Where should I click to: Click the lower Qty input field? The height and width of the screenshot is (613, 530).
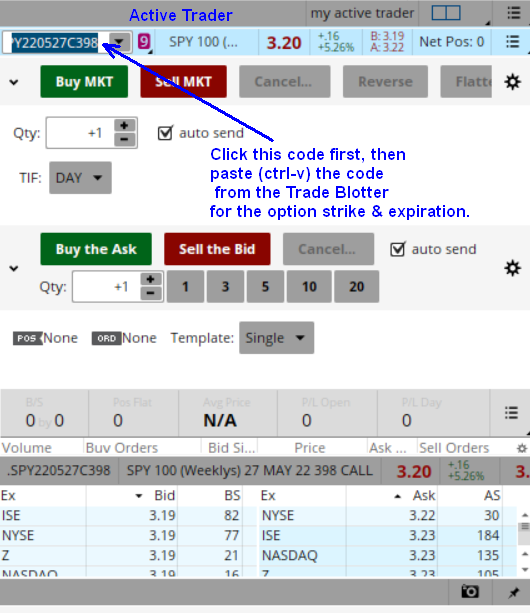(x=106, y=287)
